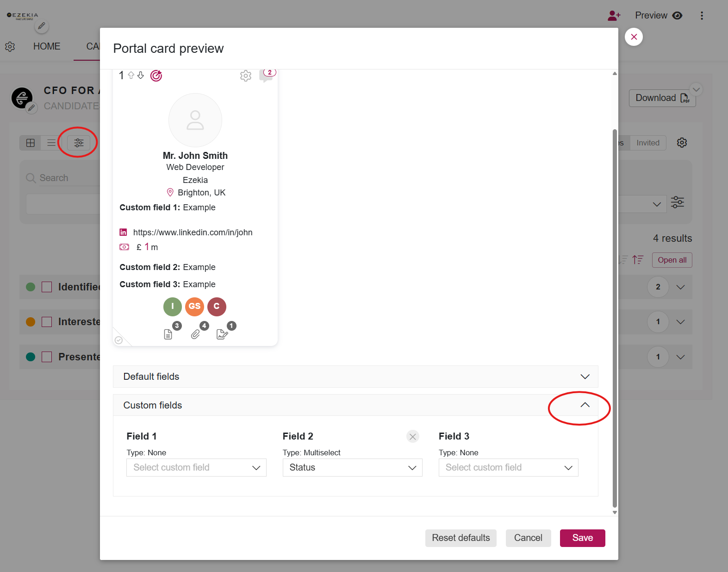Switch to the grid view icon
The height and width of the screenshot is (572, 728).
pyautogui.click(x=31, y=143)
